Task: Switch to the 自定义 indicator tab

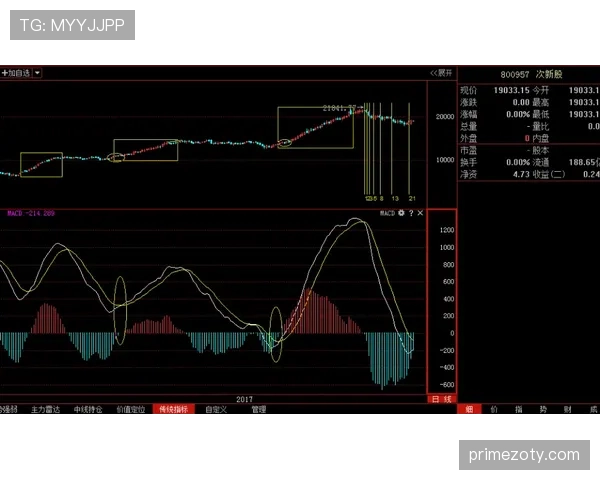Action: pos(216,409)
